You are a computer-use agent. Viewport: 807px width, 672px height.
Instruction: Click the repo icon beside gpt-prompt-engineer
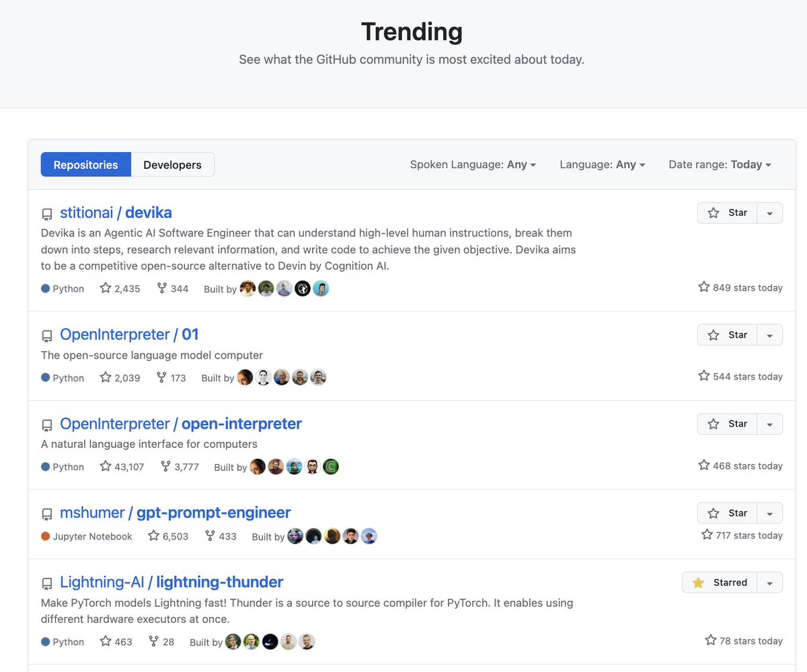point(47,514)
